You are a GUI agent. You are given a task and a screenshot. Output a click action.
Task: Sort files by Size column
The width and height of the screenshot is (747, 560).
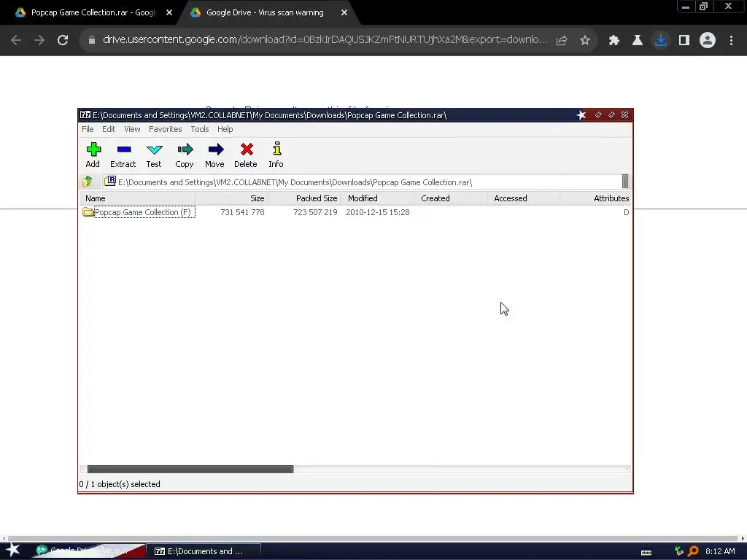coord(231,198)
